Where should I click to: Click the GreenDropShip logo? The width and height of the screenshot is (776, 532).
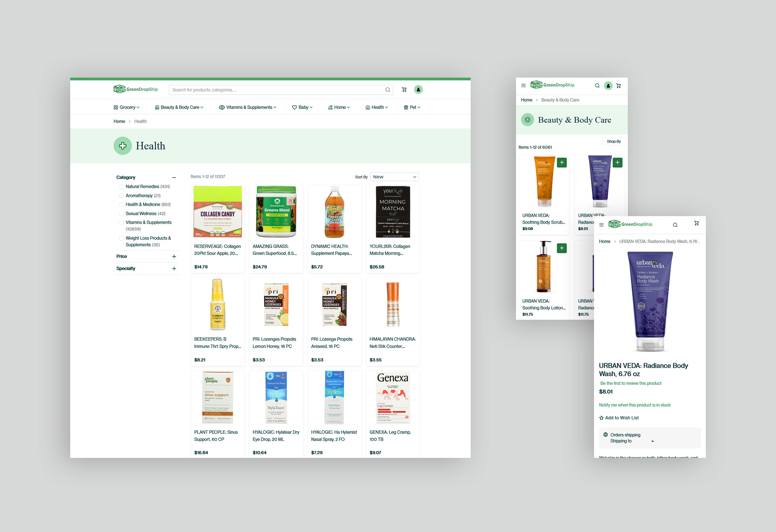pos(135,89)
